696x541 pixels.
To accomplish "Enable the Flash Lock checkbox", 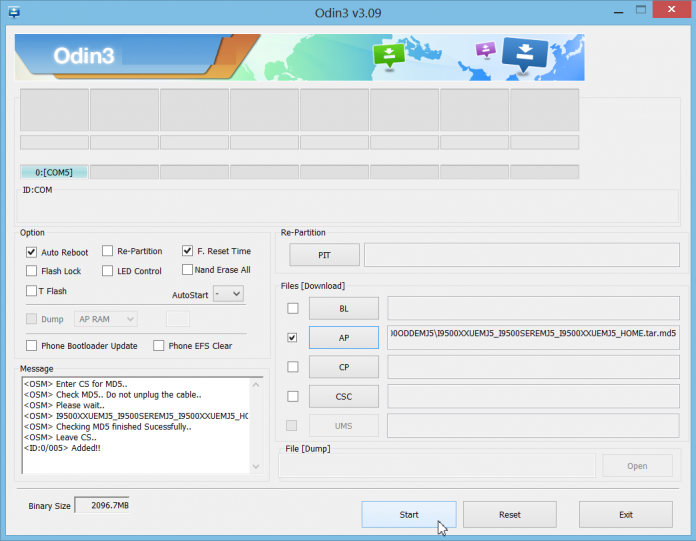I will (x=31, y=271).
